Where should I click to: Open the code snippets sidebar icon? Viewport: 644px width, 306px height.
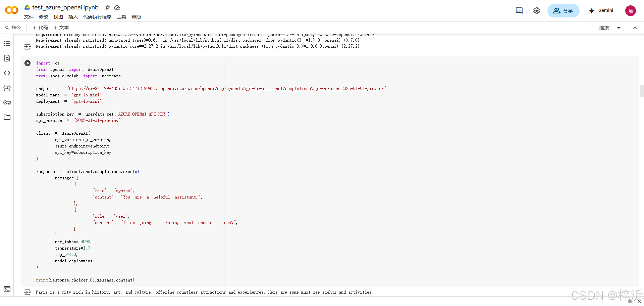pos(7,73)
